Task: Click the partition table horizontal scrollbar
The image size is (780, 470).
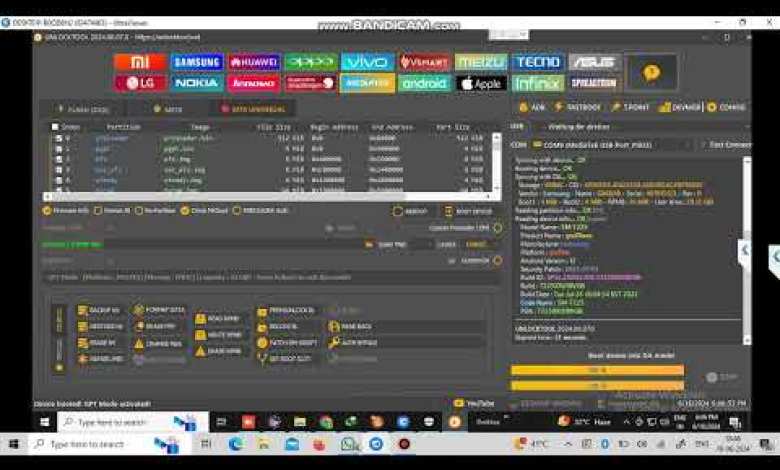Action: [x=269, y=196]
